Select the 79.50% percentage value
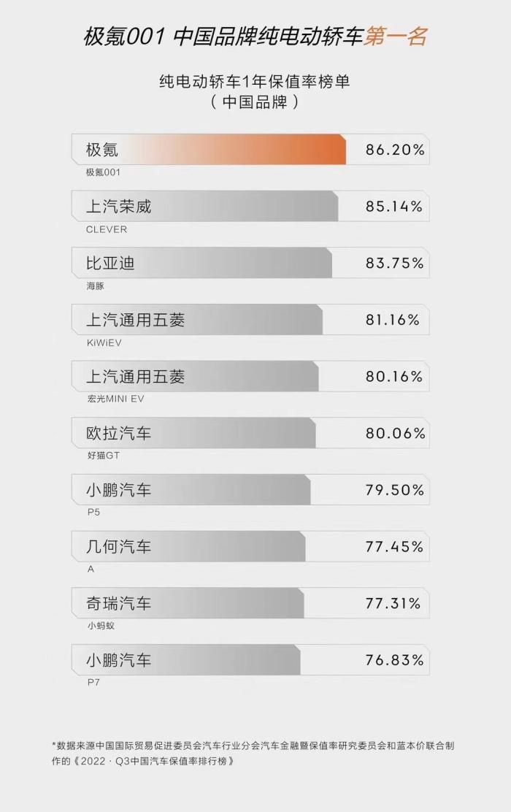The width and height of the screenshot is (511, 812). [x=394, y=490]
